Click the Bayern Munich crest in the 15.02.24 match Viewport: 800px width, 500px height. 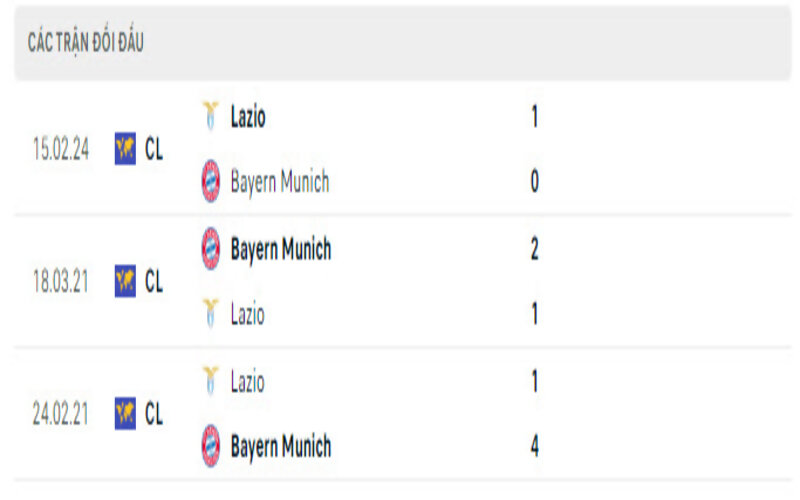210,181
